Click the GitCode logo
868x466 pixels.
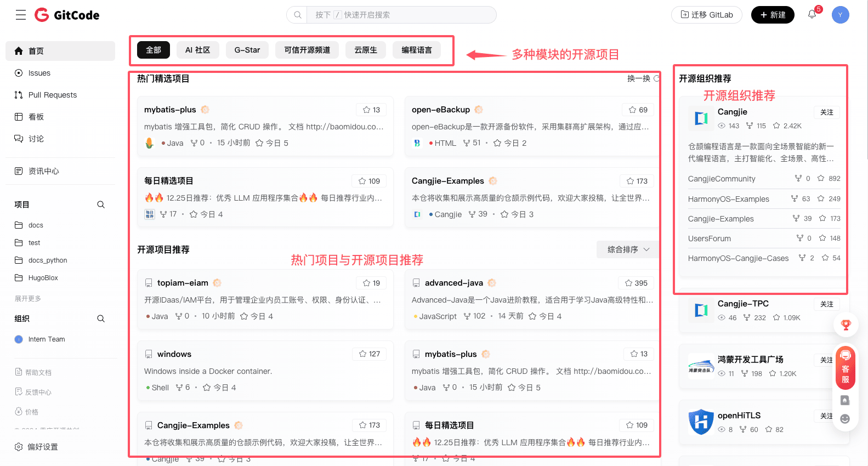67,15
